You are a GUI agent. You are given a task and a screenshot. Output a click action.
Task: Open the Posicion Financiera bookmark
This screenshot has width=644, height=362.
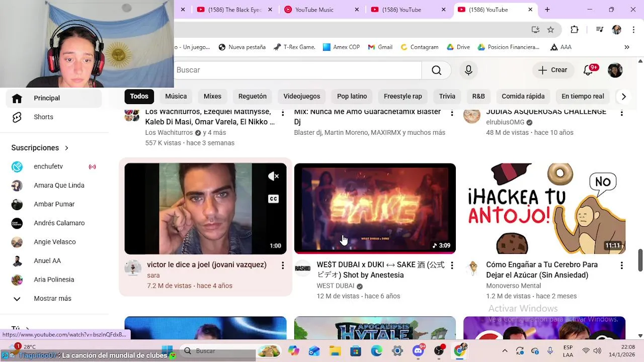508,47
